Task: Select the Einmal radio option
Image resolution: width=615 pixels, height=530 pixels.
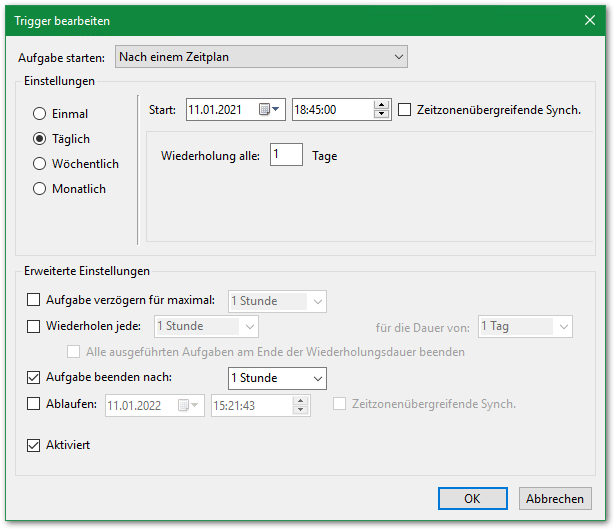Action: [x=40, y=114]
